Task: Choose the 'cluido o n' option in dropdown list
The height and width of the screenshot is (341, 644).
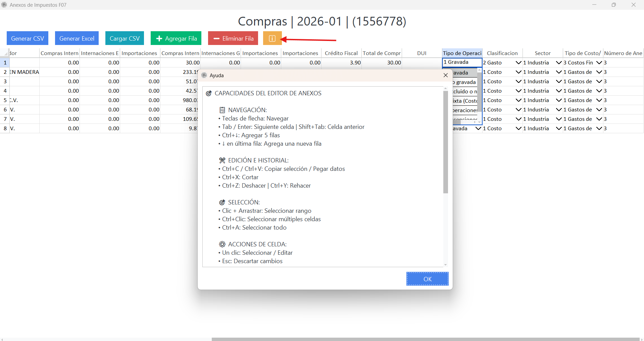Action: (464, 91)
